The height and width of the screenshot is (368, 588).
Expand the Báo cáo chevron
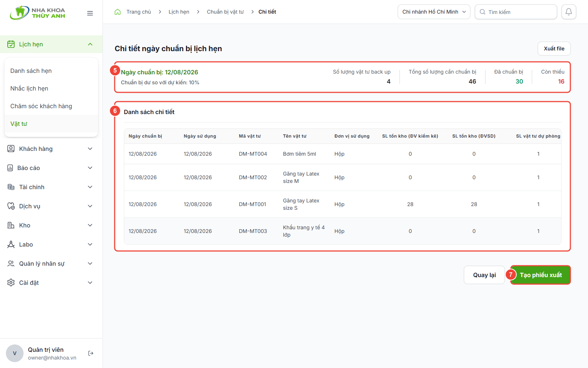(90, 168)
